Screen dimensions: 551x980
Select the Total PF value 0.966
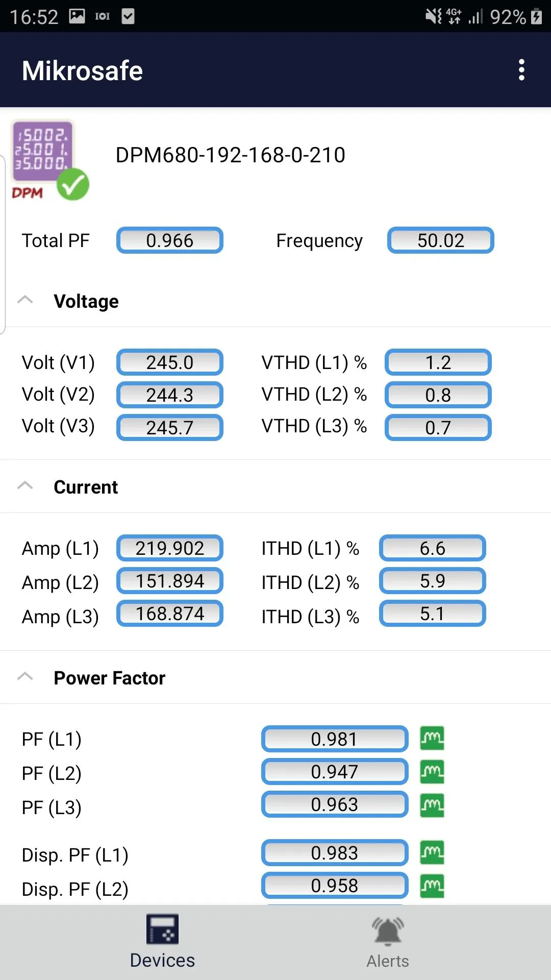[170, 240]
